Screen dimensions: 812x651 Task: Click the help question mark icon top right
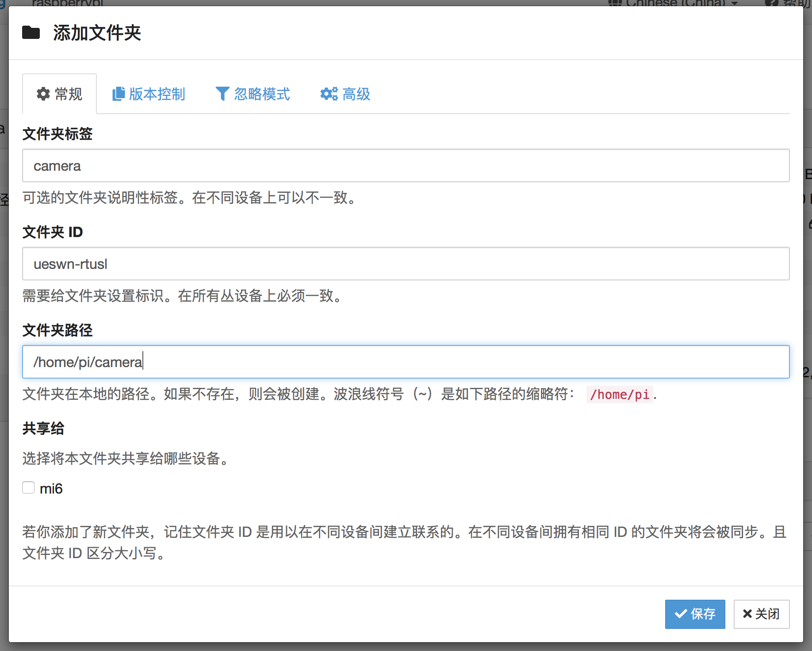[772, 3]
